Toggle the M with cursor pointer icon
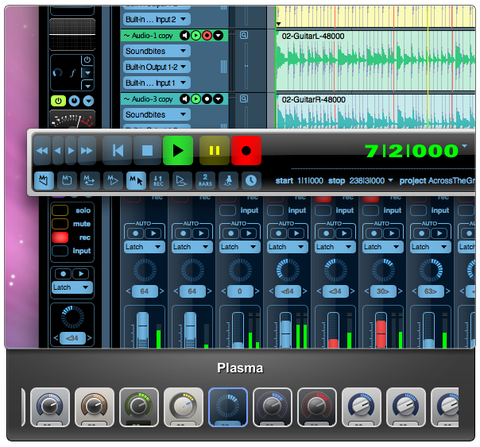 [136, 181]
